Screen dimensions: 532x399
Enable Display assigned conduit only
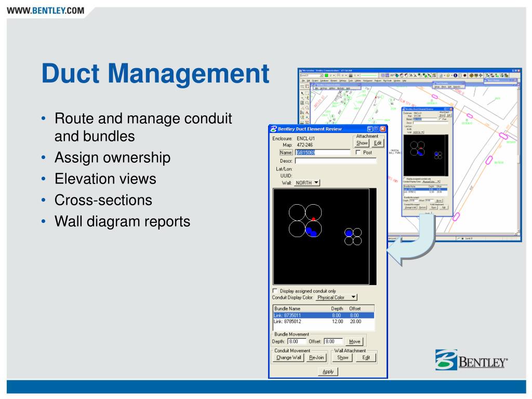click(x=275, y=291)
